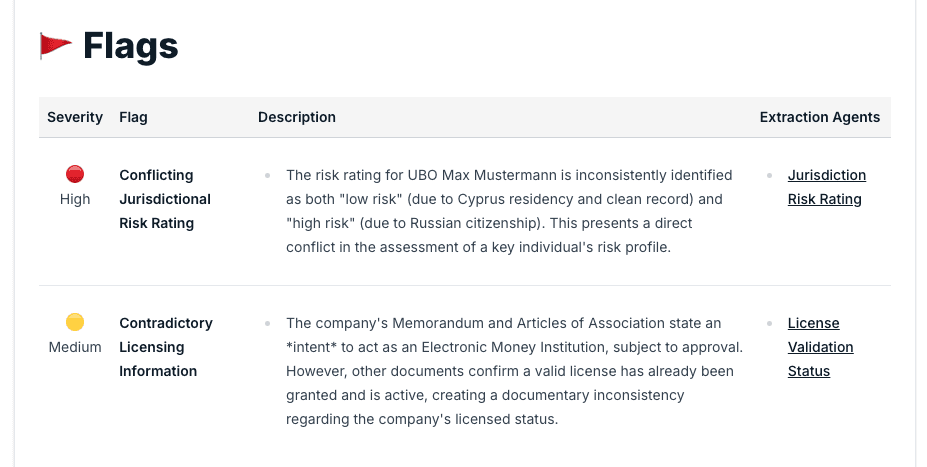Viewport: 927px width, 467px height.
Task: Click the bullet before the UBO risk description
Action: coord(268,176)
